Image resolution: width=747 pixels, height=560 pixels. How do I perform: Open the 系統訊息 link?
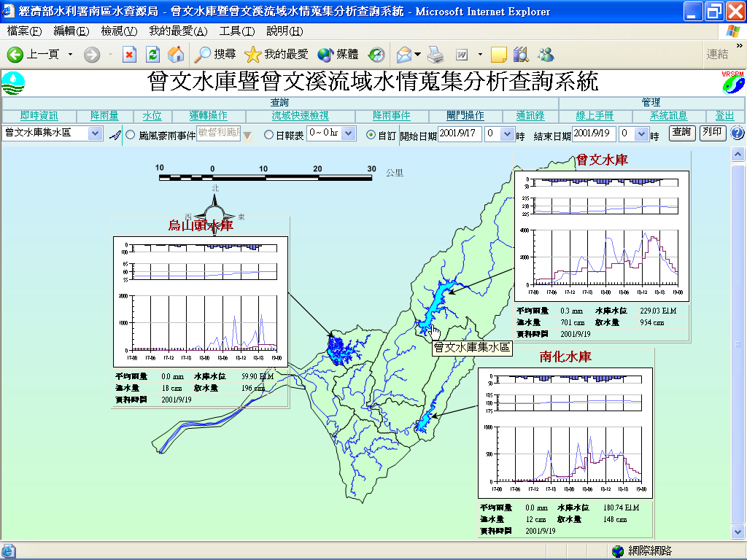[x=669, y=116]
